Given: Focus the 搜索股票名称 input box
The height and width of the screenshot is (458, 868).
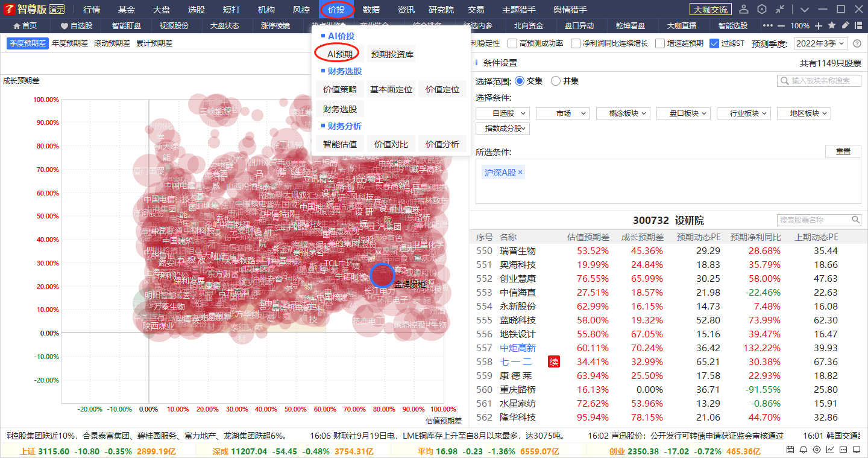Looking at the screenshot, I should 819,220.
